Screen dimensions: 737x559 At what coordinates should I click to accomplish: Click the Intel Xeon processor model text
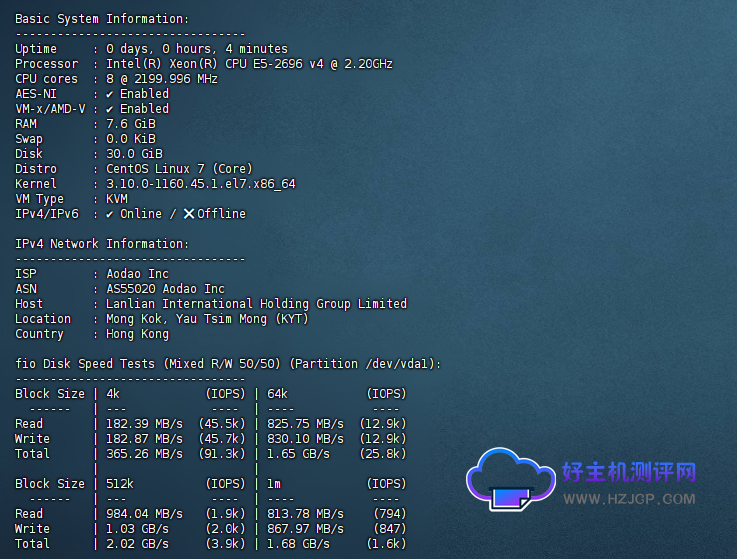tap(249, 63)
